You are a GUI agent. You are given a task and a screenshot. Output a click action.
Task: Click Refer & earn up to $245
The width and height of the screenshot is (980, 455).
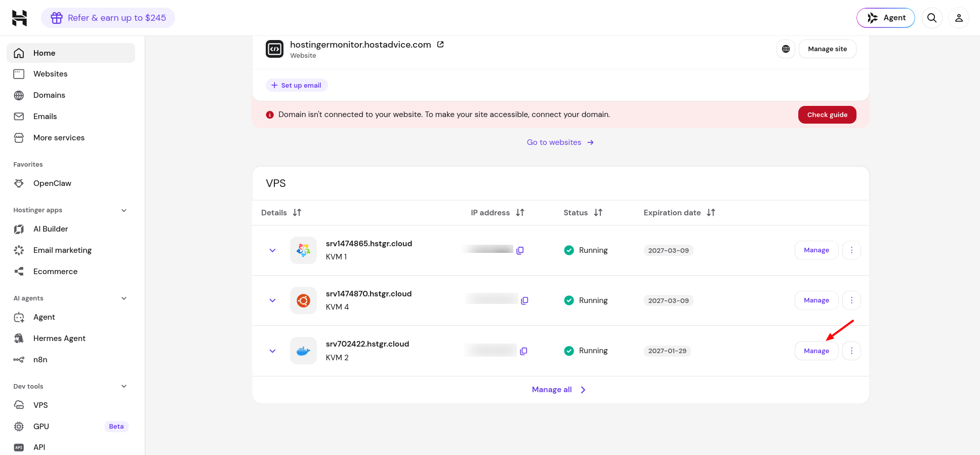coord(108,18)
